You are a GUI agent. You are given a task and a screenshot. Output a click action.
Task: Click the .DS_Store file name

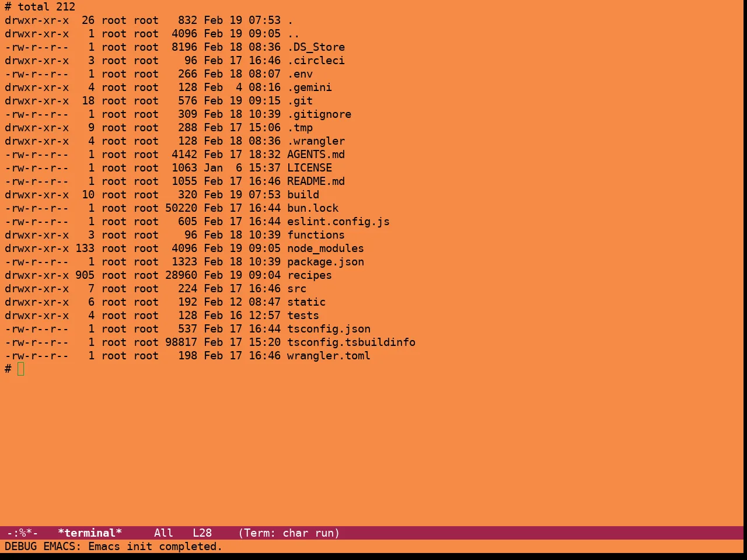click(316, 47)
